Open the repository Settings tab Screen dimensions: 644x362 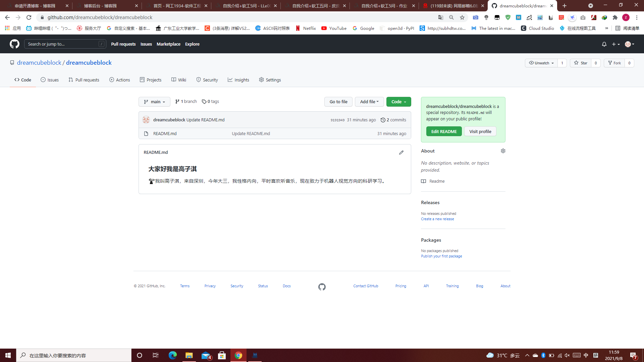click(x=270, y=80)
